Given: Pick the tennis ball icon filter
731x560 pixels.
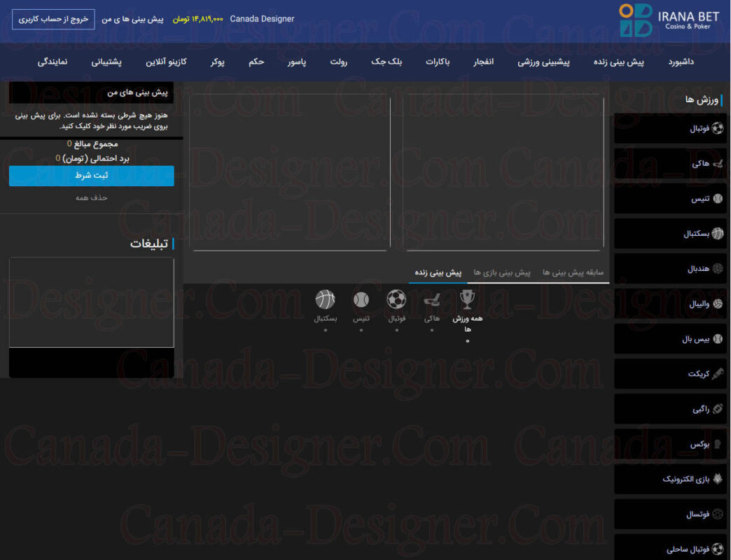Looking at the screenshot, I should 361,300.
